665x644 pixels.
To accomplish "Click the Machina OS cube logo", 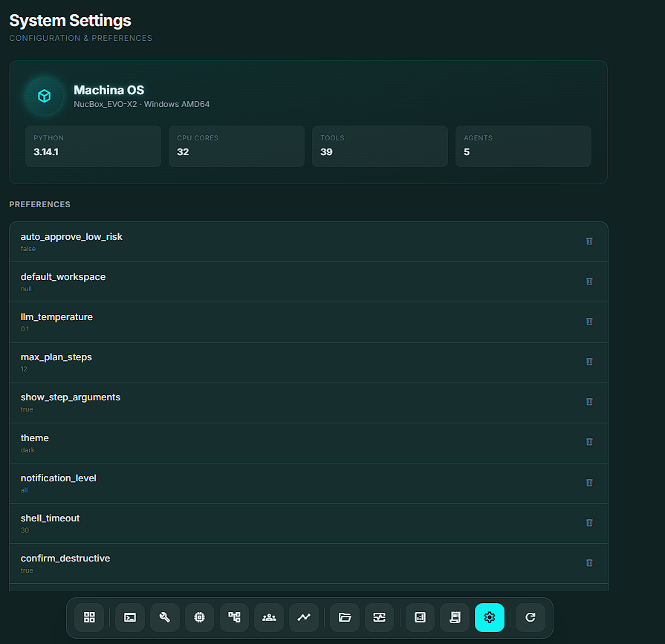I will (45, 96).
